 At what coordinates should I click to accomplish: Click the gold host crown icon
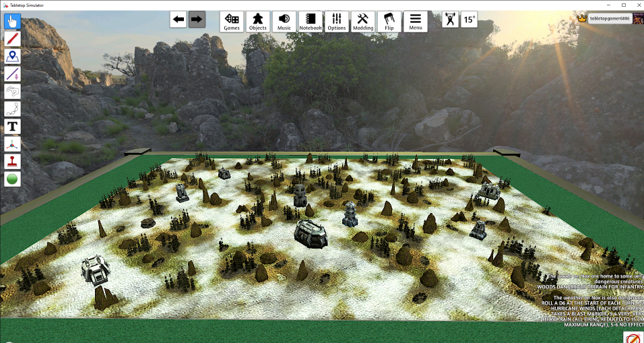point(581,18)
